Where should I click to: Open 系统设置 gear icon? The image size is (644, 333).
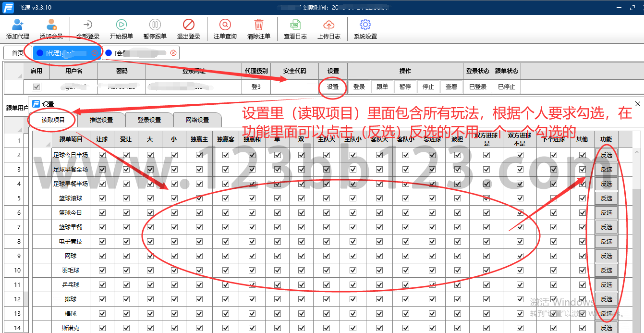(x=365, y=25)
